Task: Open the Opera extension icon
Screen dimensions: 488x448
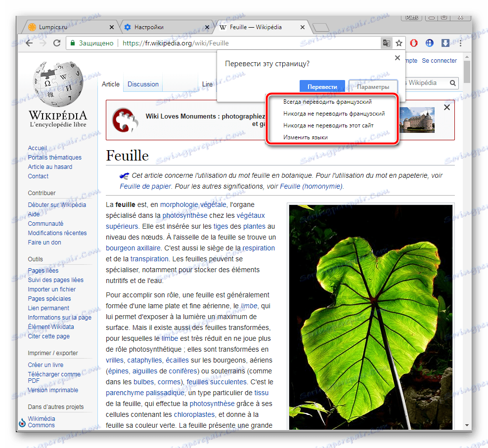Action: pos(414,43)
